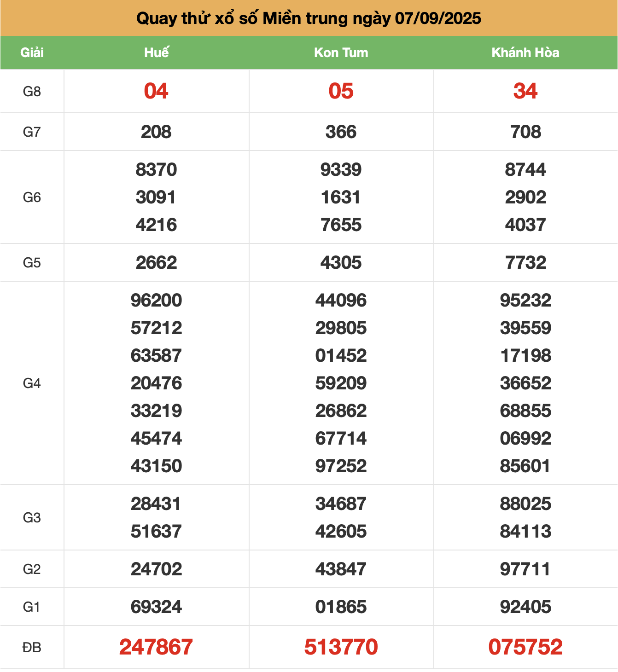618x672 pixels.
Task: Click Kon Tum G7 number 366
Action: [341, 132]
